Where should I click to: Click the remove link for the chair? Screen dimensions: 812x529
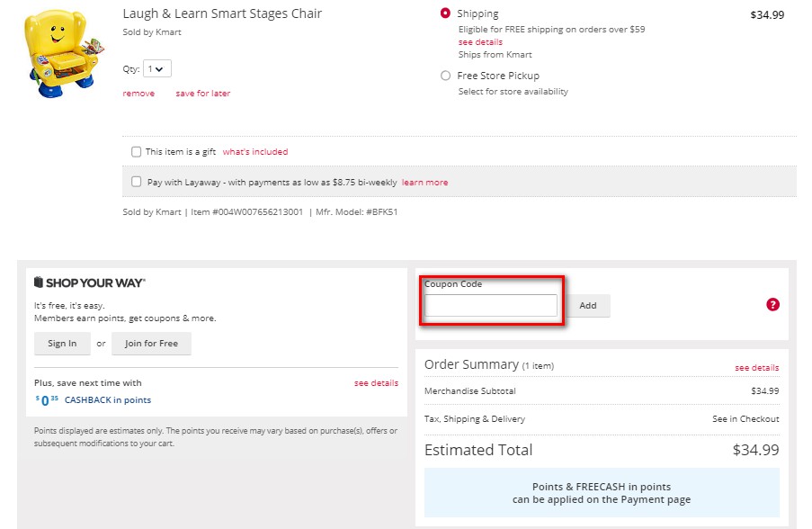pyautogui.click(x=138, y=94)
